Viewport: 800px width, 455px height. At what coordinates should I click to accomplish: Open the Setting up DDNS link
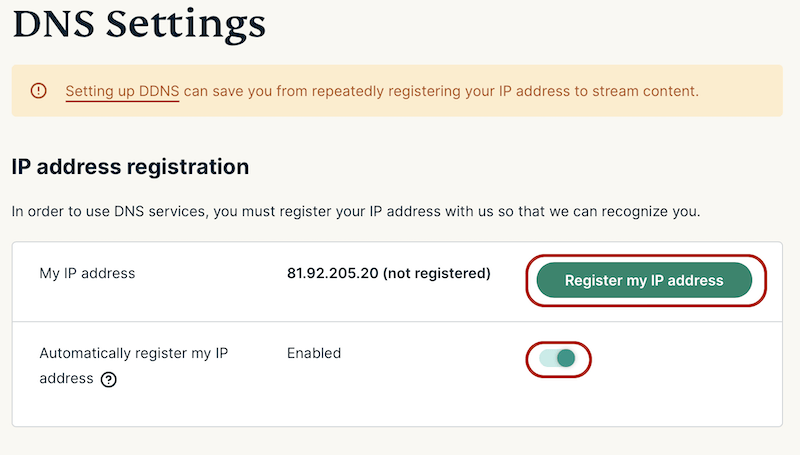tap(122, 91)
